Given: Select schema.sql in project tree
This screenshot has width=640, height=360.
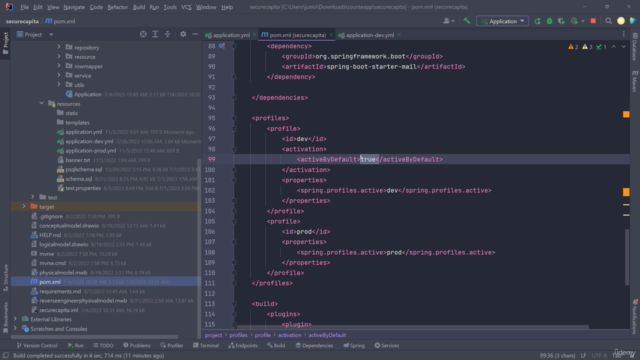Looking at the screenshot, I should pos(79,179).
